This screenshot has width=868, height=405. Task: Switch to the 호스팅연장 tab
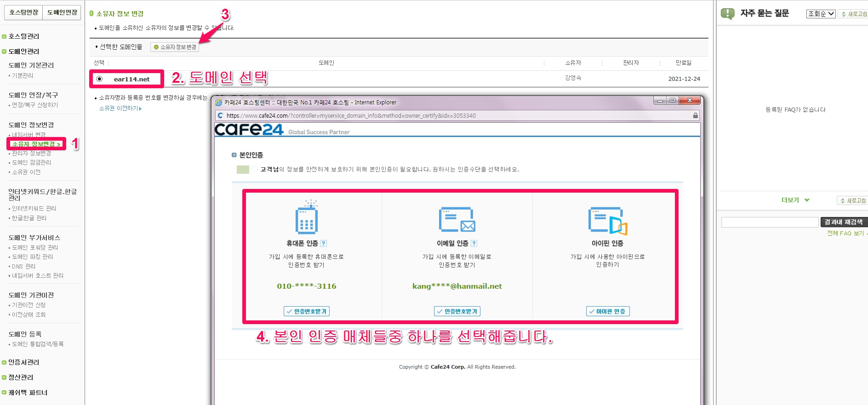coord(23,12)
